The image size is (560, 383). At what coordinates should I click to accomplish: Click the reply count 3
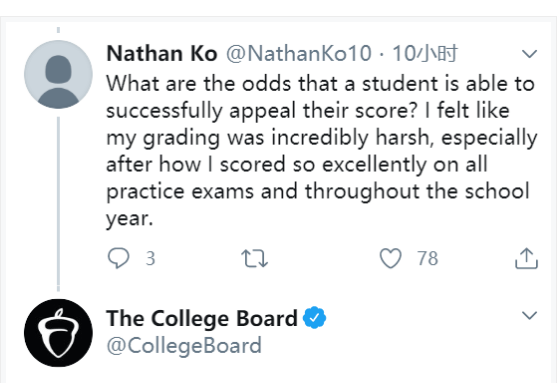point(150,258)
